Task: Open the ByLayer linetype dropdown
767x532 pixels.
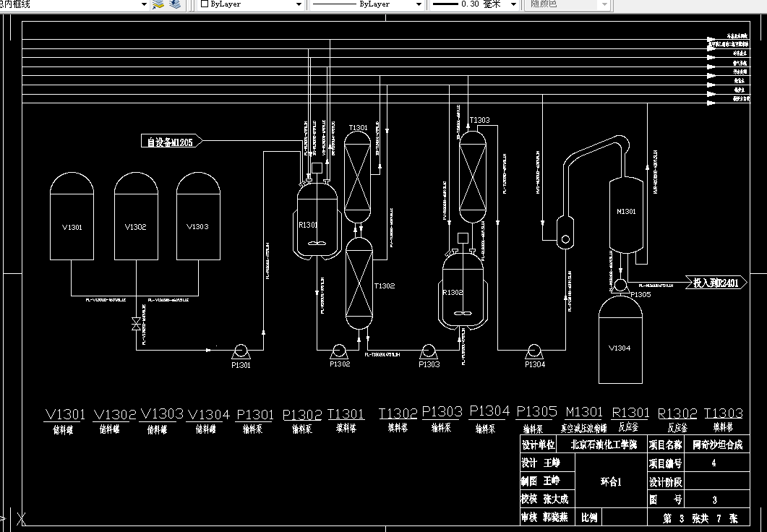Action: 419,4
